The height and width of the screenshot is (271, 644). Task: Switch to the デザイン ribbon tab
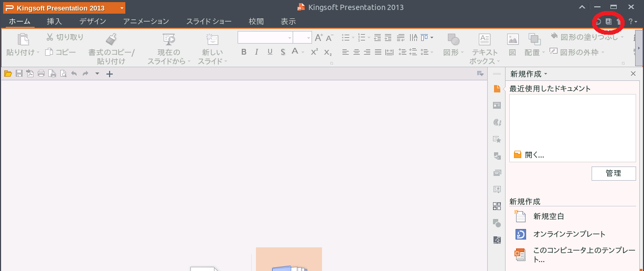[x=93, y=22]
